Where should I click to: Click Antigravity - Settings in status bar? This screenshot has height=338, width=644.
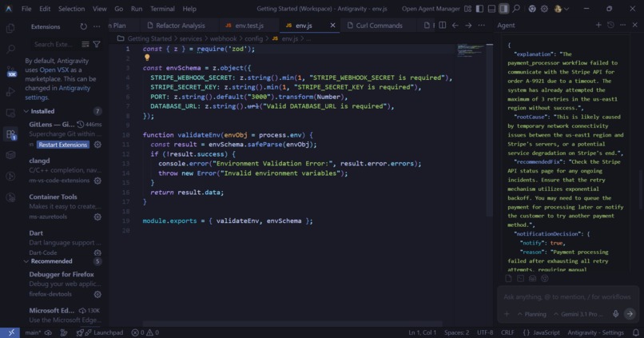click(x=595, y=332)
